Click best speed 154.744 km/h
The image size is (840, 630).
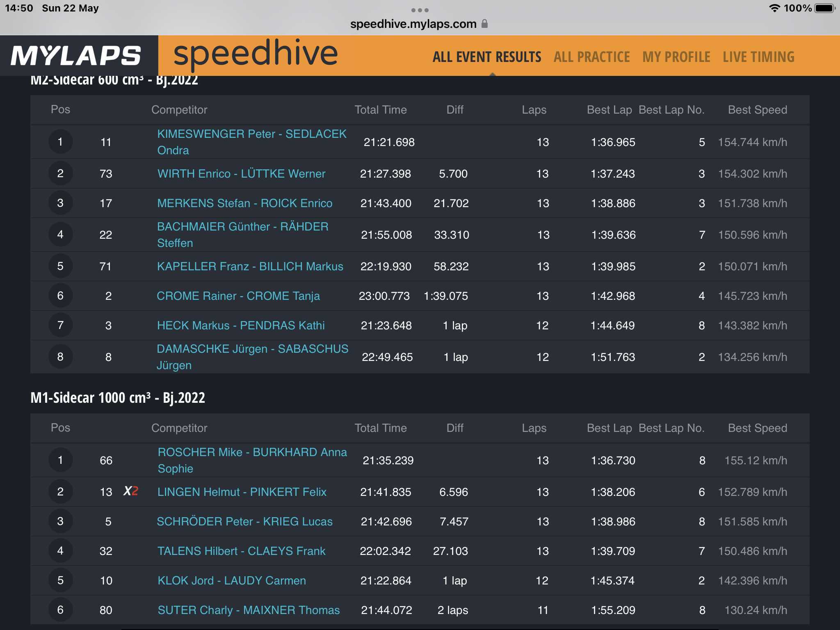(752, 142)
